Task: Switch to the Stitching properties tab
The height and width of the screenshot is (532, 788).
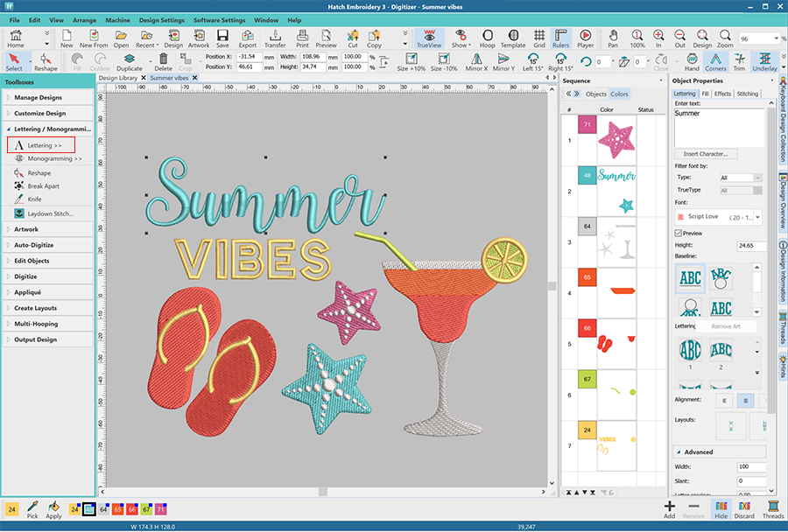Action: tap(747, 94)
